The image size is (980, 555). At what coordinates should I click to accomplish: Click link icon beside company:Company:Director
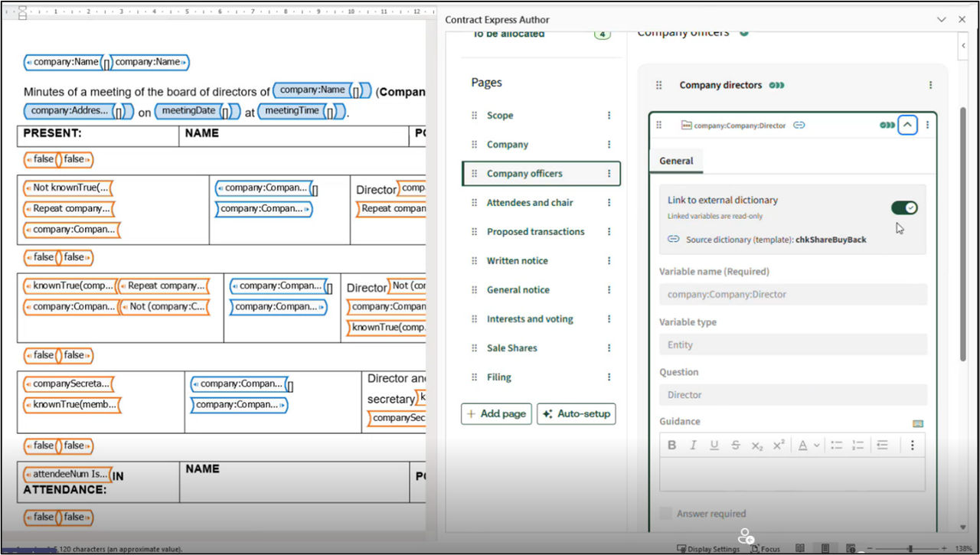click(x=799, y=125)
